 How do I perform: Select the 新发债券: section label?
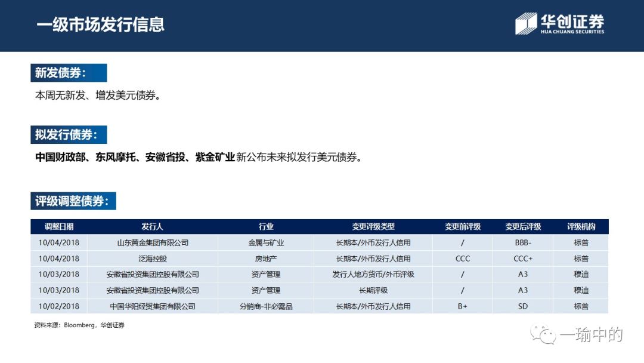(69, 73)
